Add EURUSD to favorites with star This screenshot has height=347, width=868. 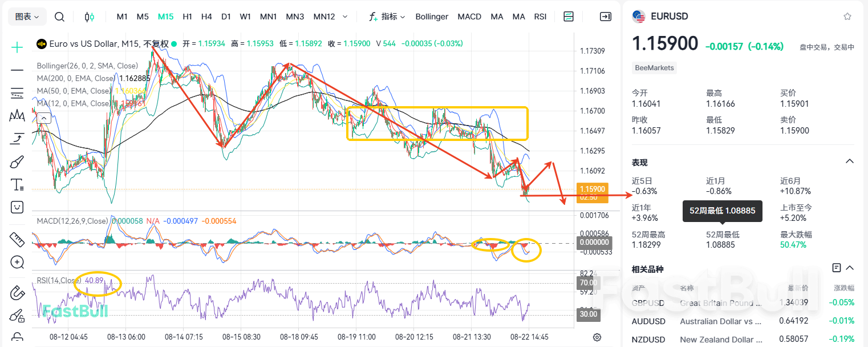pos(847,17)
